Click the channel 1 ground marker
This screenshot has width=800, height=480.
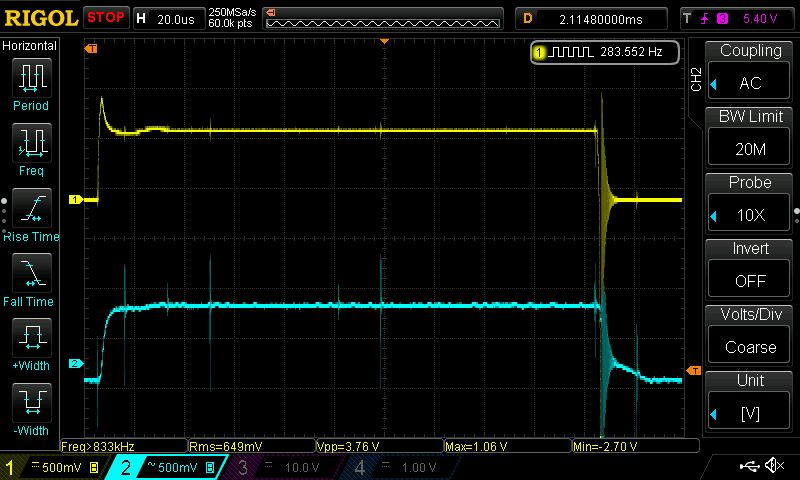76,199
